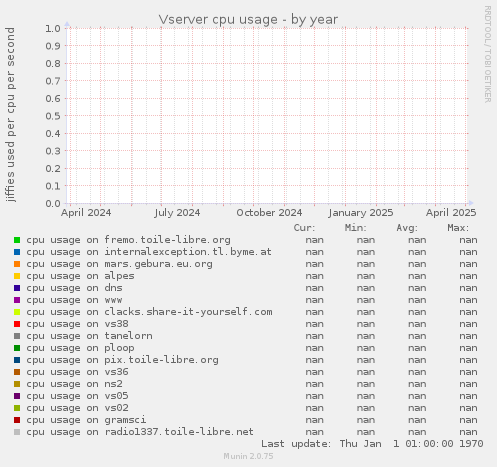
Task: Select the 'cpu usage on internalexception.tl.byme.at' label
Action: tap(149, 252)
